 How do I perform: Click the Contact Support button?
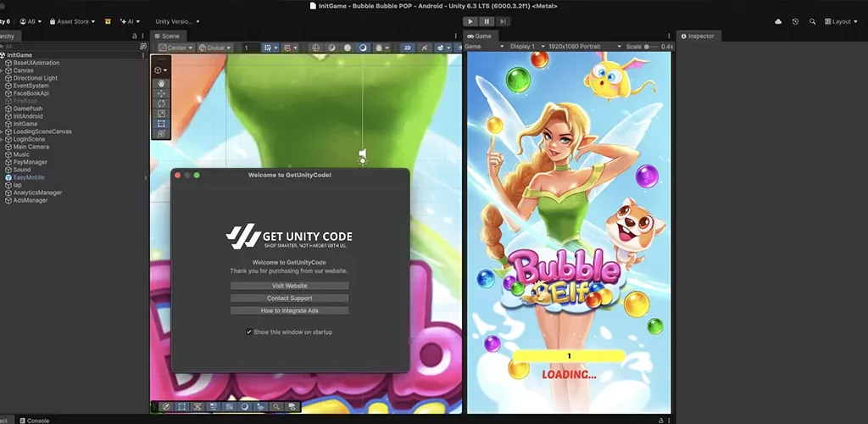click(x=290, y=298)
